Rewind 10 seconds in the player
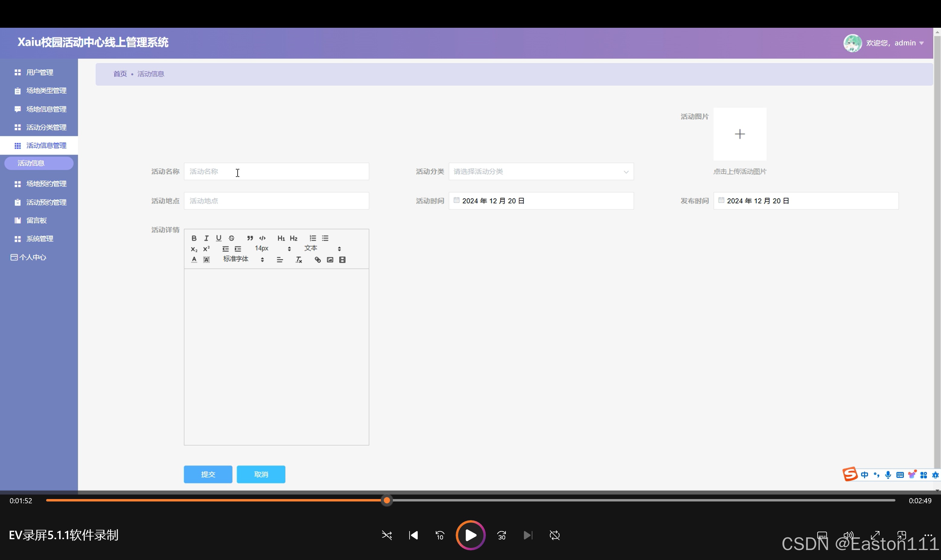 (440, 536)
